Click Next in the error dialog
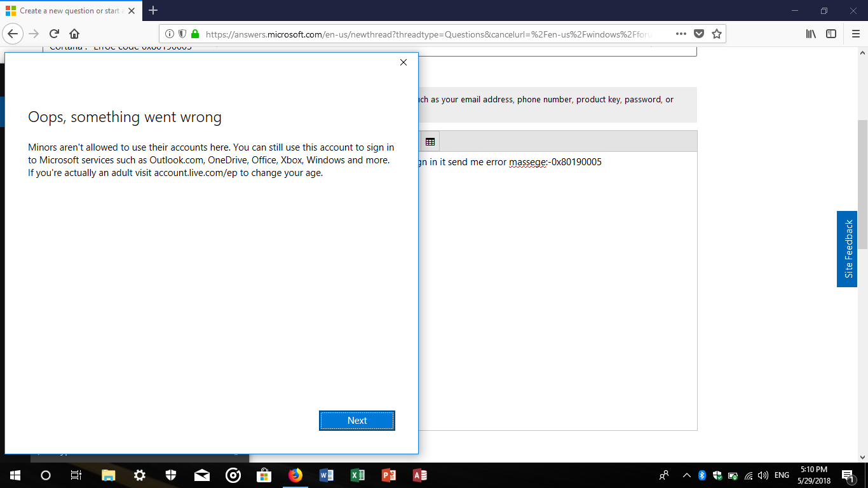Screen dimensions: 868x488 coord(357,421)
